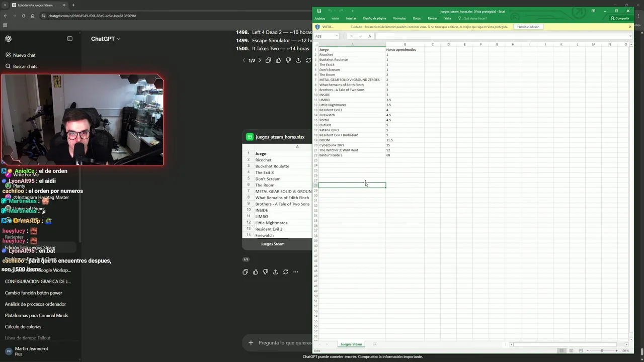Click the 100% zoom level in Excel
644x362 pixels.
[625, 350]
